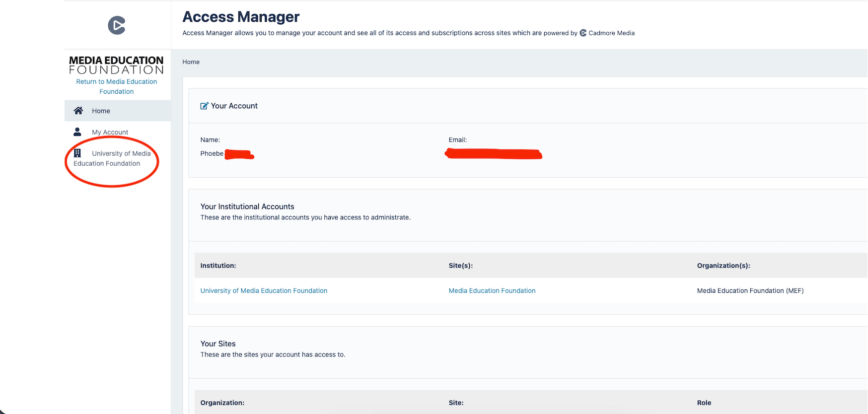The width and height of the screenshot is (868, 414).
Task: Open Media Education Foundation site link
Action: 492,290
